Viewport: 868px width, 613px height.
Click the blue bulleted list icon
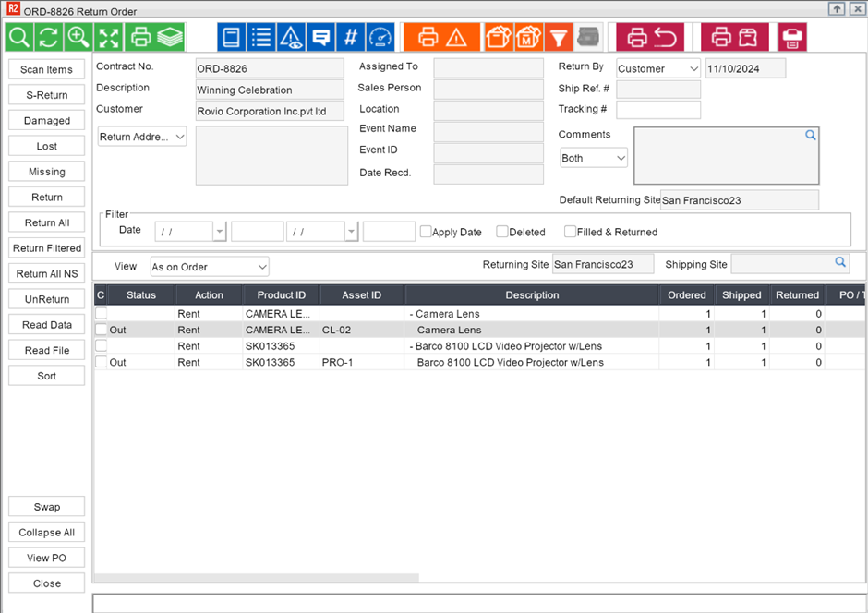click(x=261, y=37)
